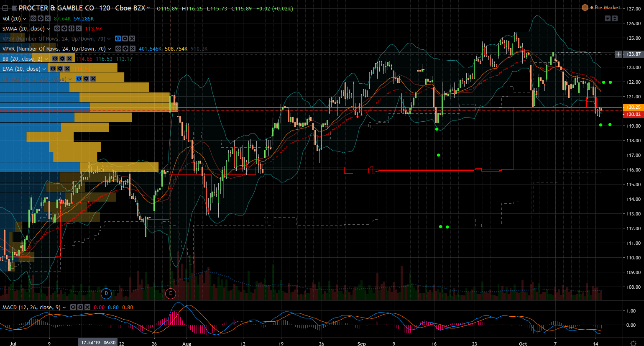Open EMA (20, close) settings gear

60,69
